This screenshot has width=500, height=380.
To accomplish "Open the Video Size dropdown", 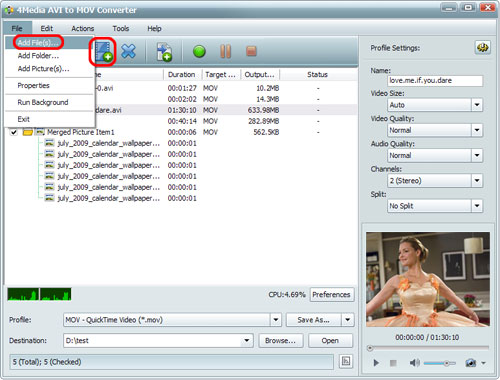I will (x=477, y=105).
